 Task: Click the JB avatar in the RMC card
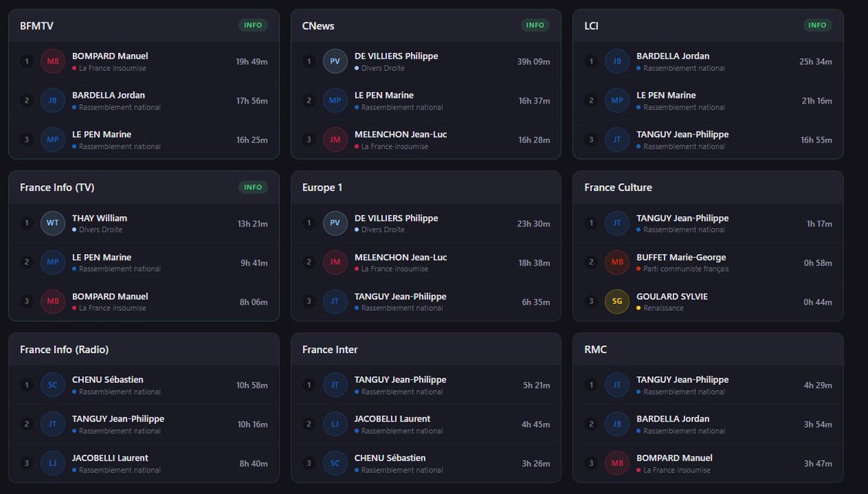617,424
